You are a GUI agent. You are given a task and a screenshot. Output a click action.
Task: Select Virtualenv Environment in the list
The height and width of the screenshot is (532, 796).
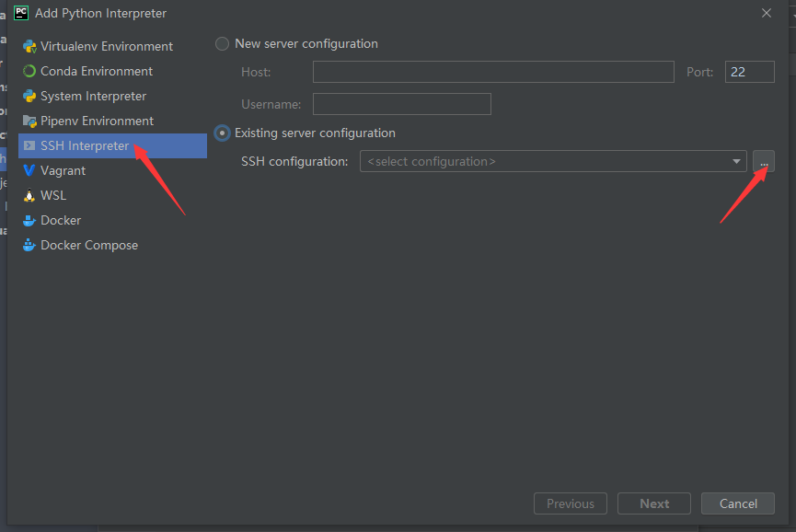[x=112, y=47]
